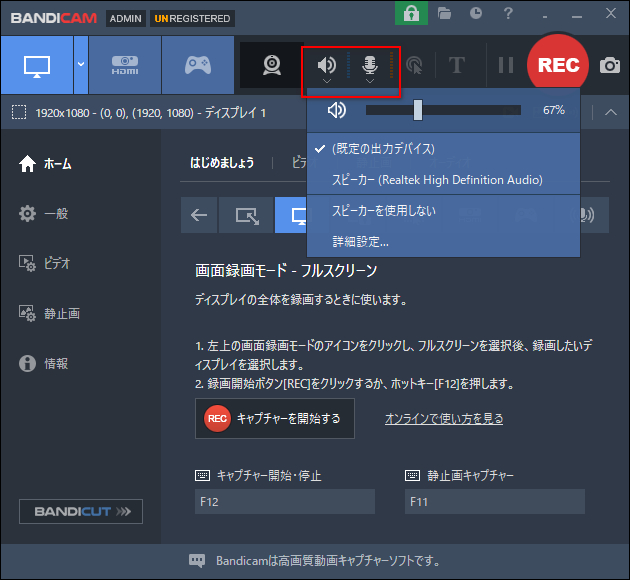Click the speaker sound icon in toolbar
630x580 pixels.
327,64
